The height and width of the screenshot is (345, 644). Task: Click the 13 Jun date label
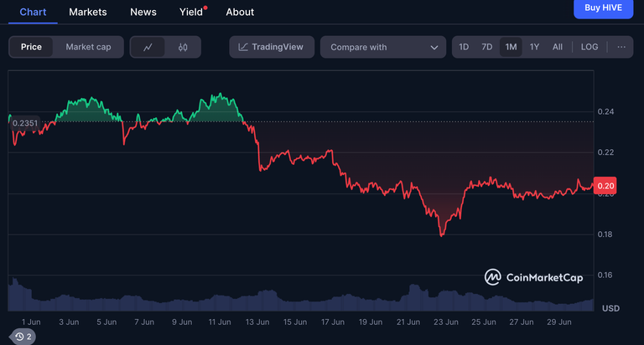(257, 322)
